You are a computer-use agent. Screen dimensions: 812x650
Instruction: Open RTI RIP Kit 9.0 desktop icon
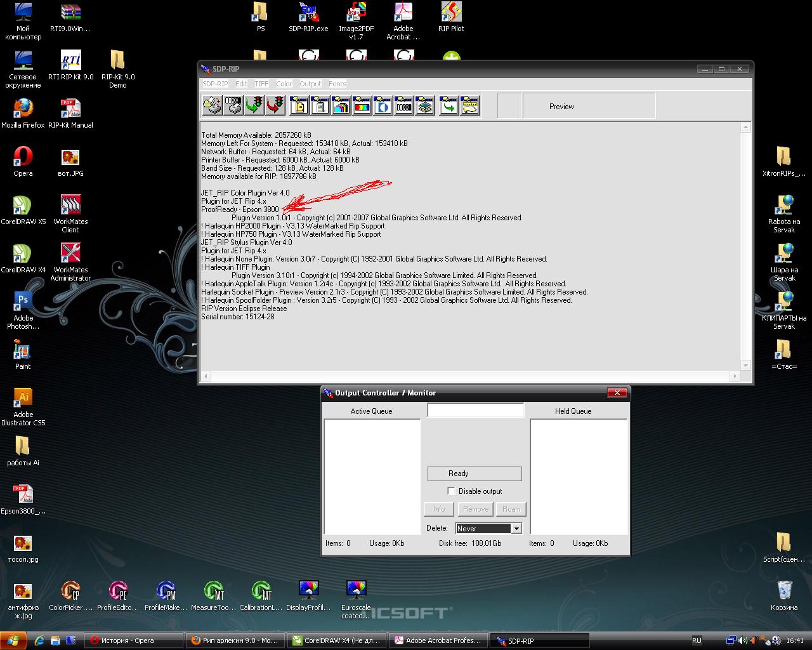tap(70, 65)
